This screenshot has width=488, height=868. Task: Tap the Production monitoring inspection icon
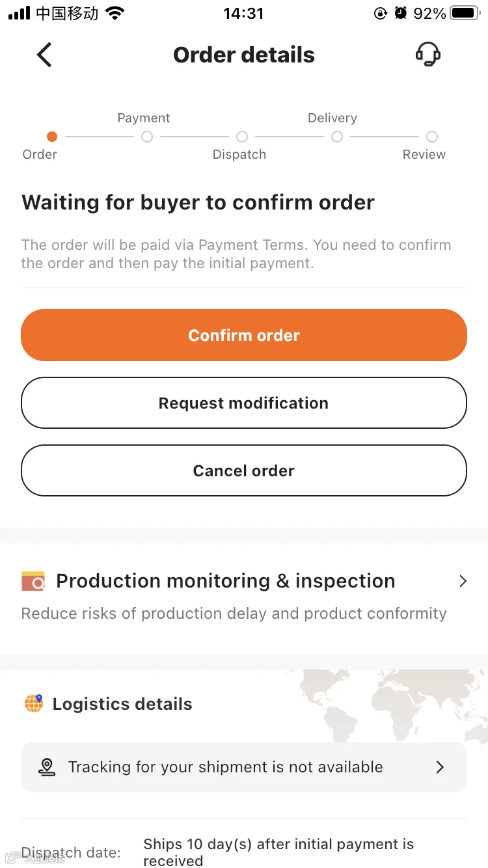point(33,581)
